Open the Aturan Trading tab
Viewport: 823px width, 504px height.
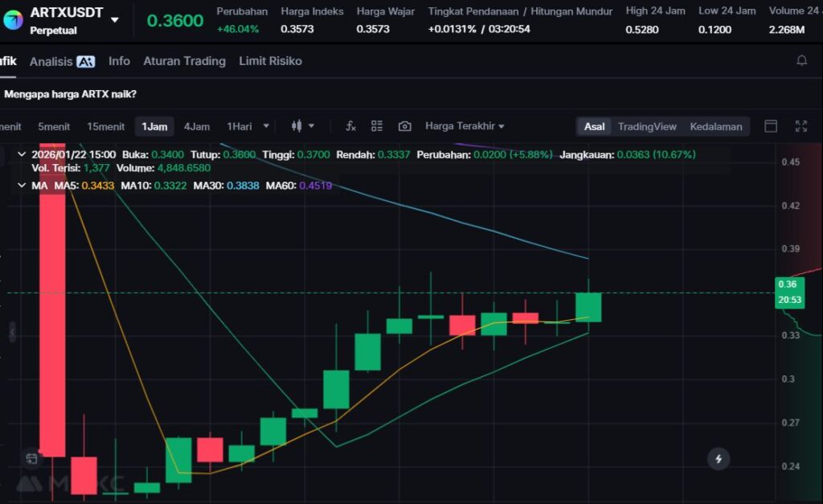point(184,61)
